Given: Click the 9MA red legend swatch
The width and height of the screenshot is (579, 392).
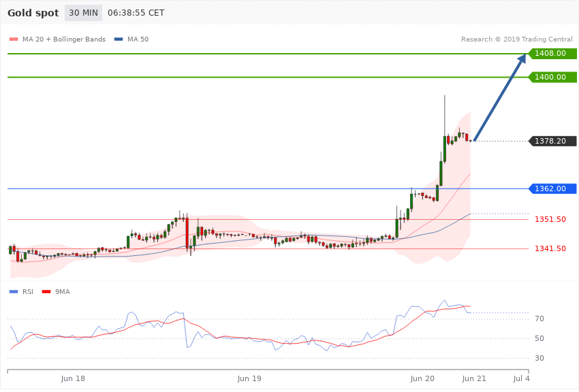Looking at the screenshot, I should tap(46, 292).
